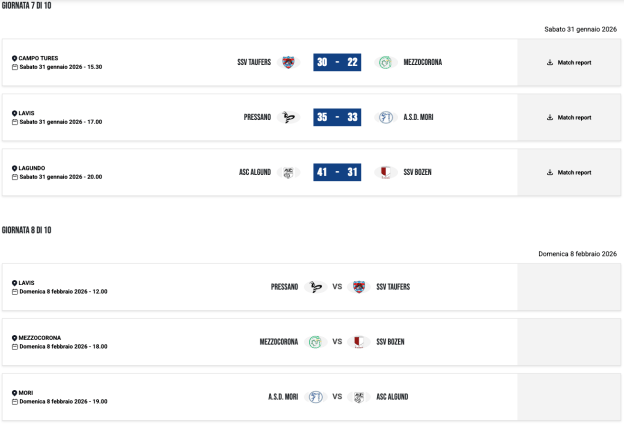Click Mezzocorona logo in 18.00 match
Viewport: 624px width, 424px height.
[316, 342]
